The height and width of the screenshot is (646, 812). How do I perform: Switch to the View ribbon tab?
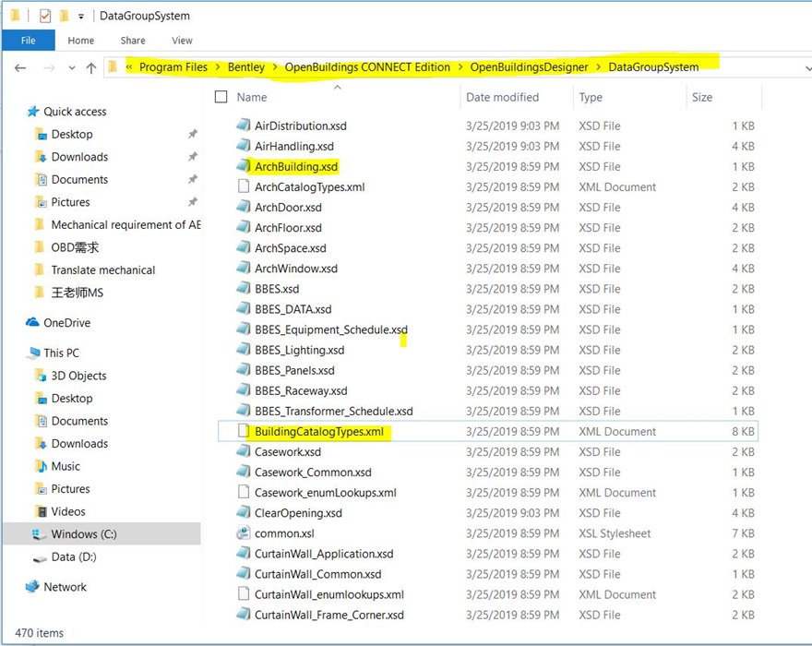point(182,41)
